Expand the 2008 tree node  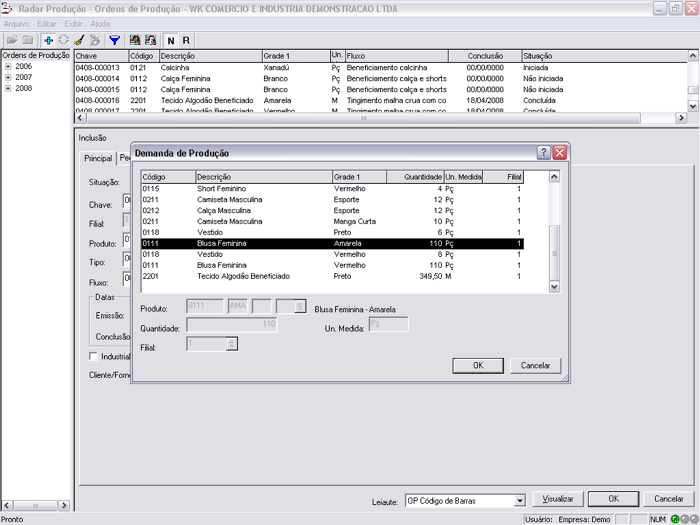[x=8, y=88]
